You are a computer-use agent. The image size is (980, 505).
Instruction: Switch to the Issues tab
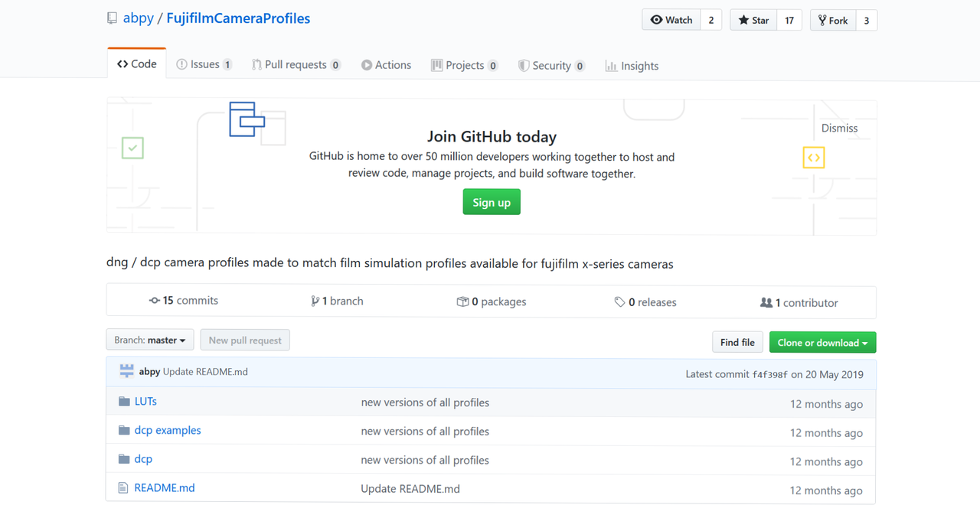[204, 65]
